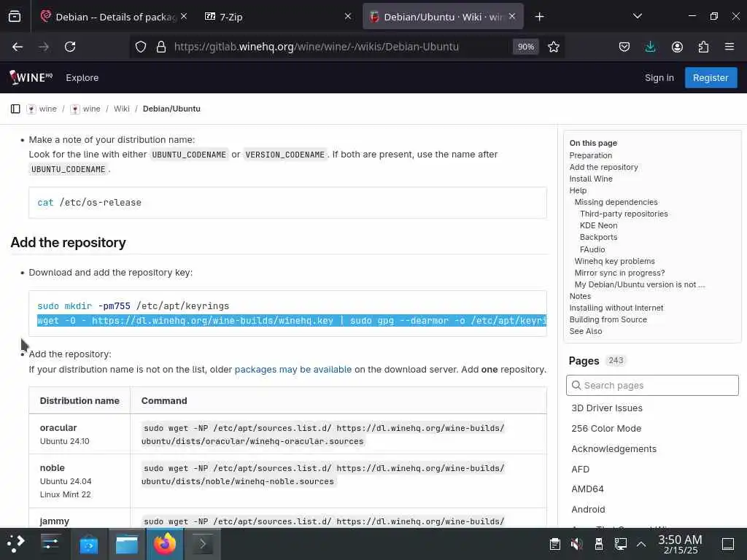
Task: Reload the current page
Action: [x=70, y=47]
